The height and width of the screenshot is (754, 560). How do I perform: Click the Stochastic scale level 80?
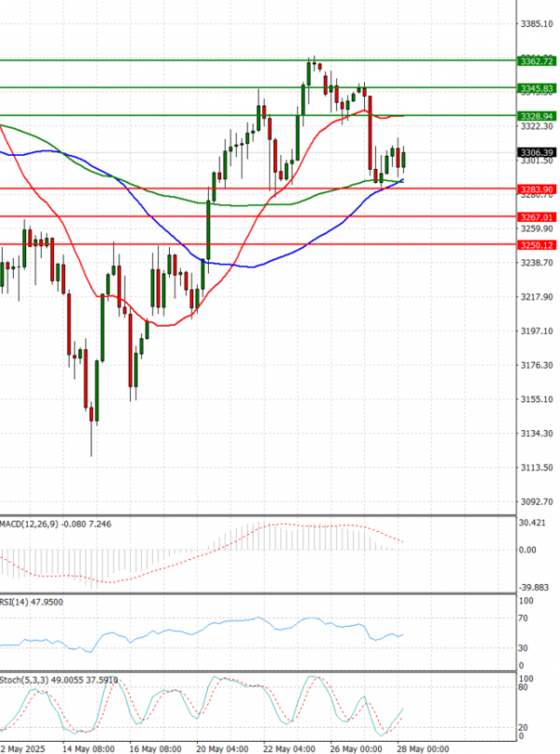[x=524, y=687]
